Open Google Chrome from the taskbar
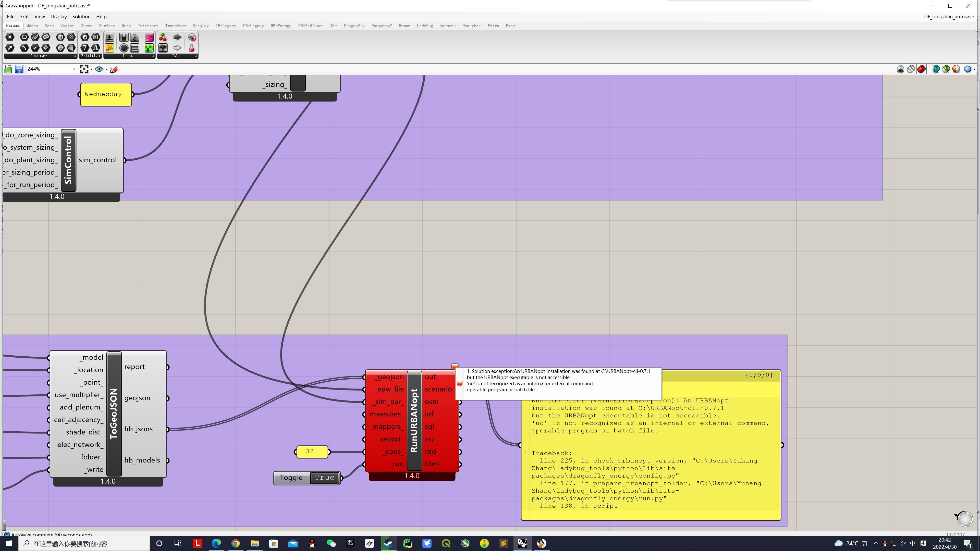Screen dimensions: 980x551 236,543
